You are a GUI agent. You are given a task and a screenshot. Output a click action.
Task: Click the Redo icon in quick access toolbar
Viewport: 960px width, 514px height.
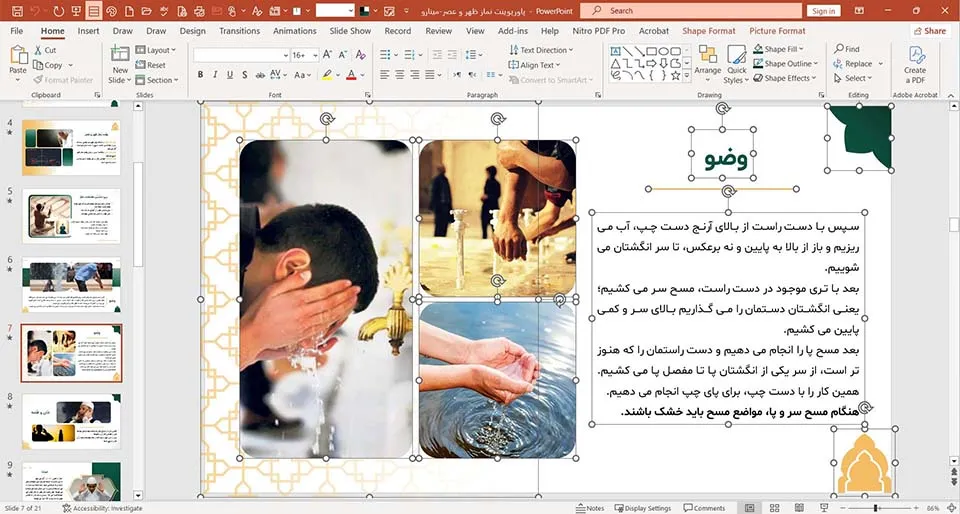(x=59, y=11)
